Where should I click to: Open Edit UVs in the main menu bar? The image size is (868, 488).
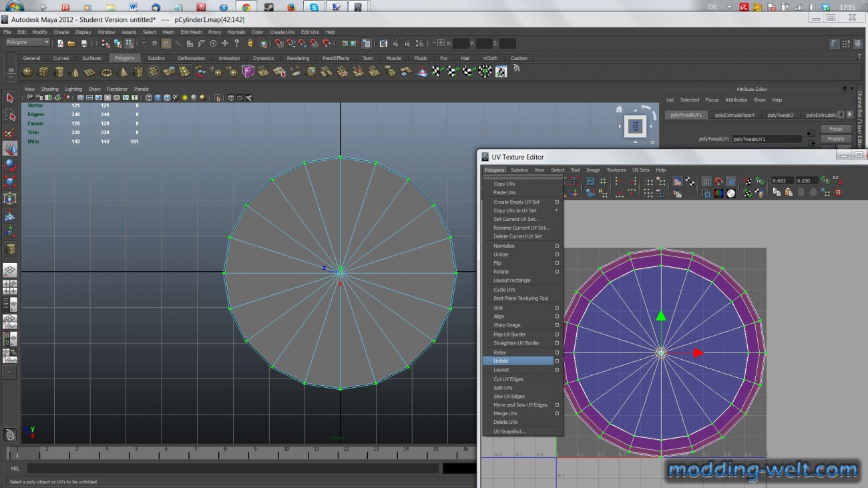coord(310,32)
